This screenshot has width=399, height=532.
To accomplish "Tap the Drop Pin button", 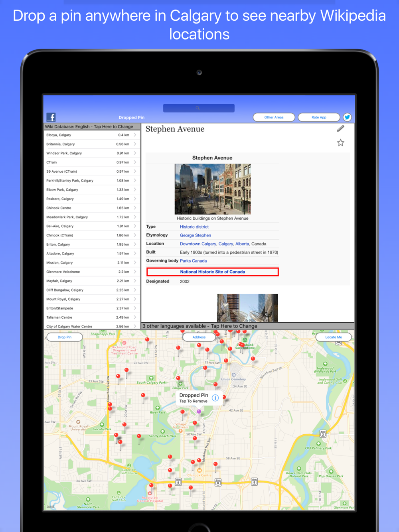I will tap(65, 337).
